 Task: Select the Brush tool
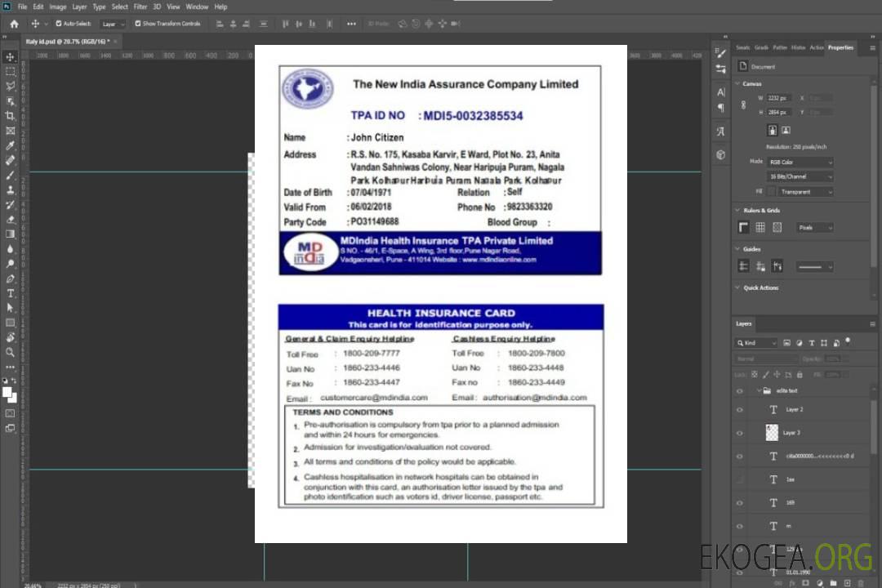[x=10, y=175]
